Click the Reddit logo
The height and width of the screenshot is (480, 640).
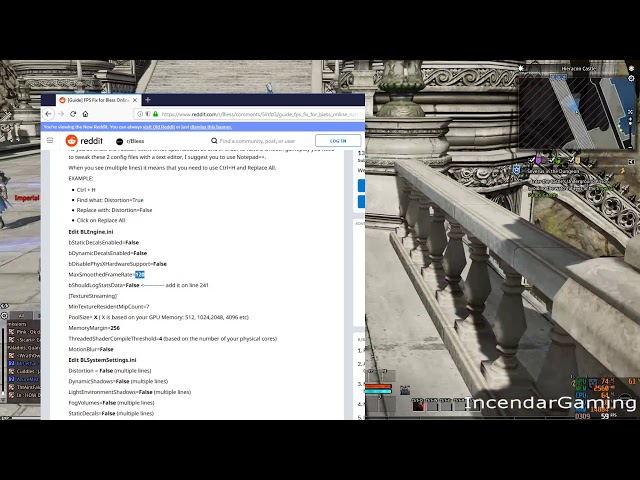84,141
